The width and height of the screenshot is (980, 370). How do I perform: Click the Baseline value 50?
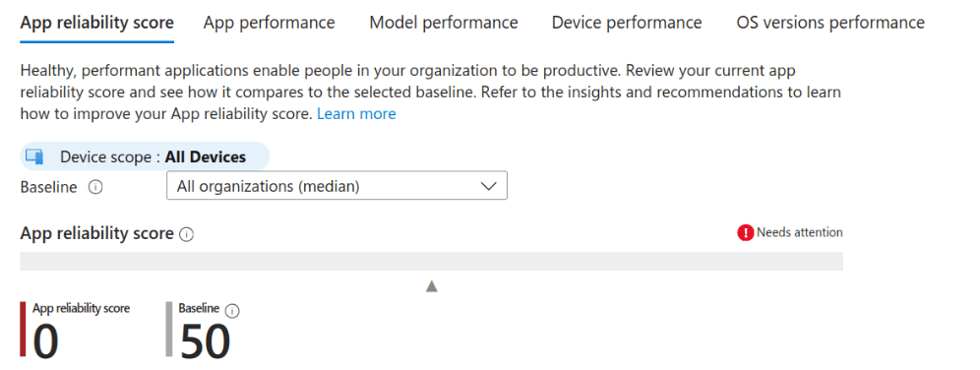(x=205, y=341)
